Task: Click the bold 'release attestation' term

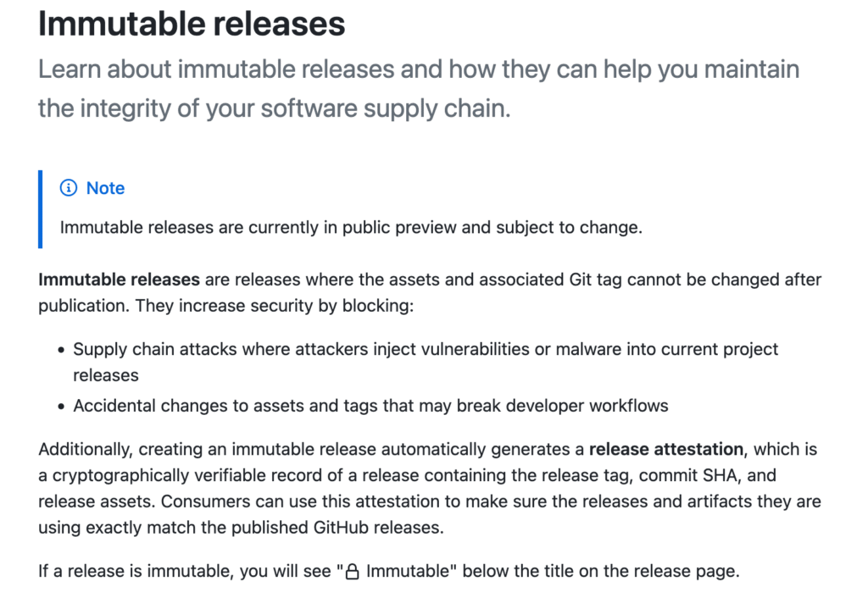Action: pyautogui.click(x=666, y=449)
